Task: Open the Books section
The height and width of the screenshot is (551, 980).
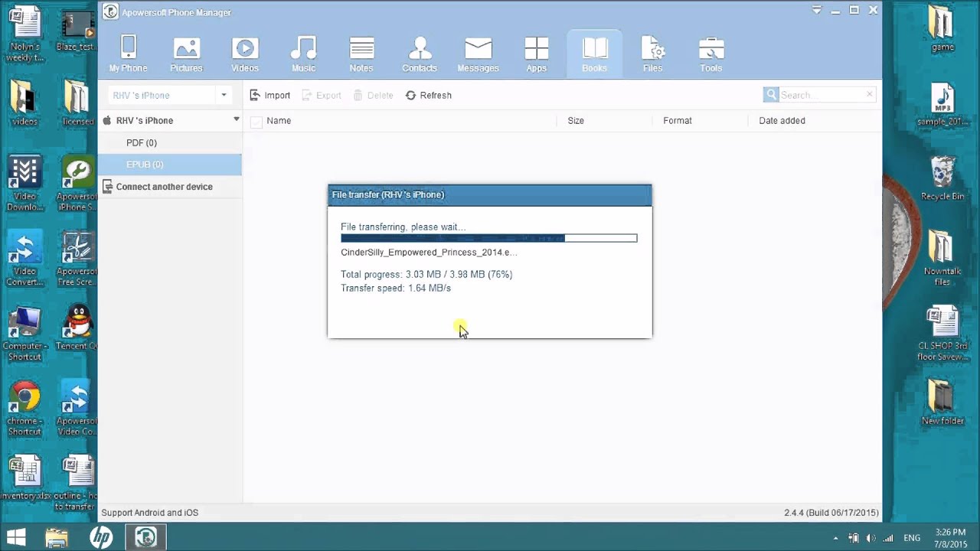Action: [594, 54]
